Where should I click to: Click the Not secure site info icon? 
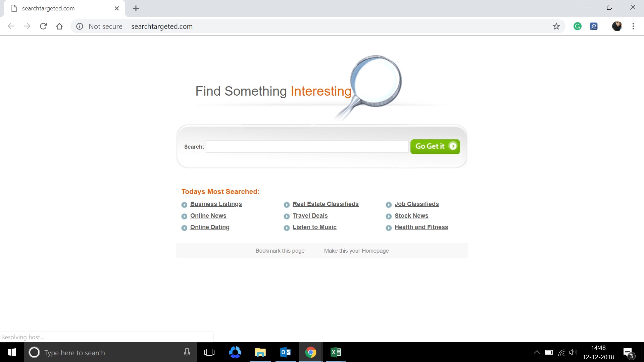[x=80, y=26]
